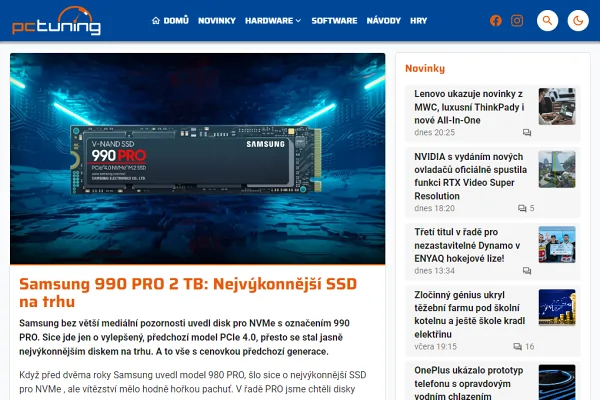Open the 16 comments on Zločinný génius article
600x400 pixels.
click(524, 346)
